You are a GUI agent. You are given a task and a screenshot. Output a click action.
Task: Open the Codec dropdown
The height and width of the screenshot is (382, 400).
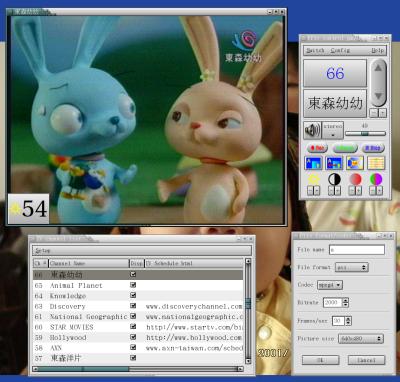330,285
